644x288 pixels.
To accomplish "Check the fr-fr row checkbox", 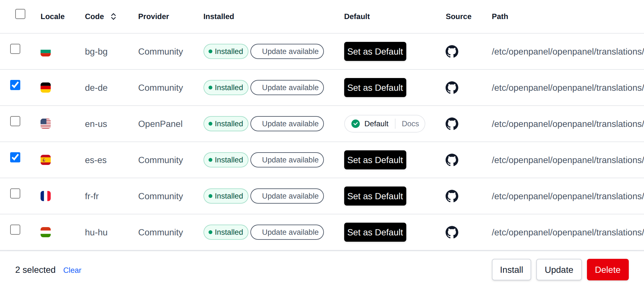I will click(15, 193).
